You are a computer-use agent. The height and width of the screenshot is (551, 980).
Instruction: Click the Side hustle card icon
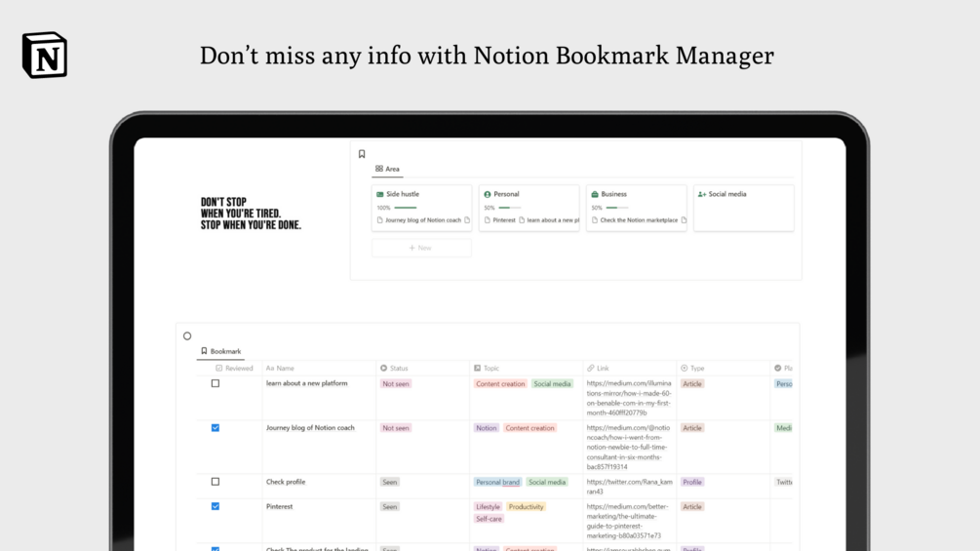coord(380,194)
